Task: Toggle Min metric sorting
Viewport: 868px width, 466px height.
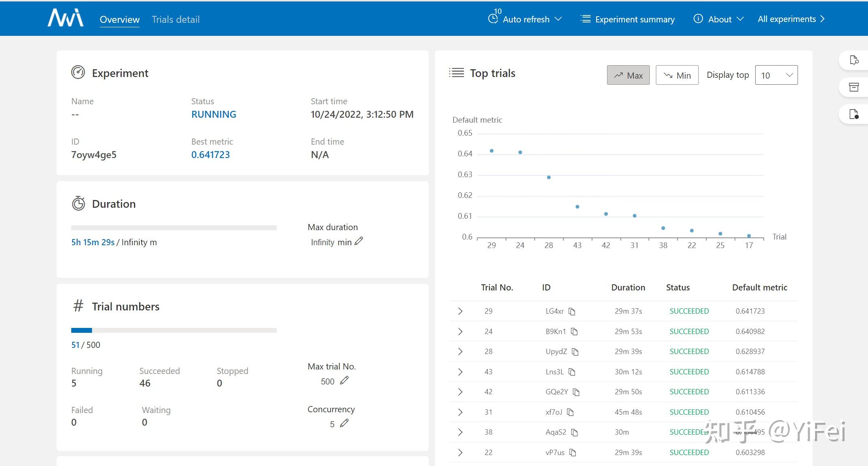Action: click(677, 75)
